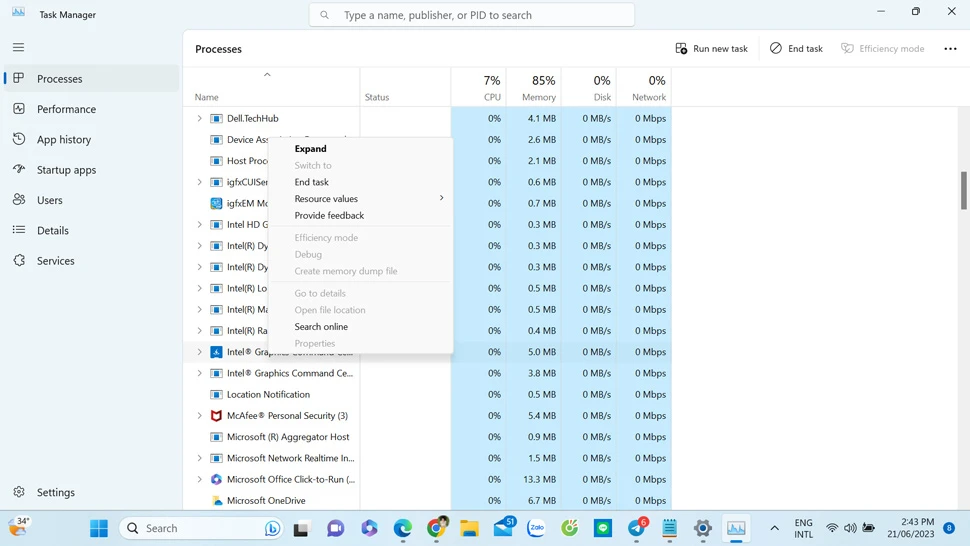Open the three-dot more options menu
This screenshot has height=546, width=970.
click(950, 48)
